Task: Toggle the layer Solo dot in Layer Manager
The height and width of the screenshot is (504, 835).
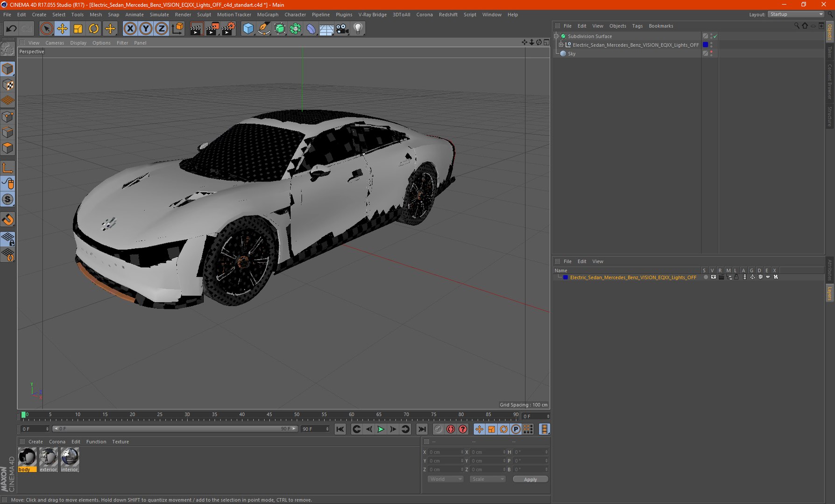Action: (x=705, y=277)
